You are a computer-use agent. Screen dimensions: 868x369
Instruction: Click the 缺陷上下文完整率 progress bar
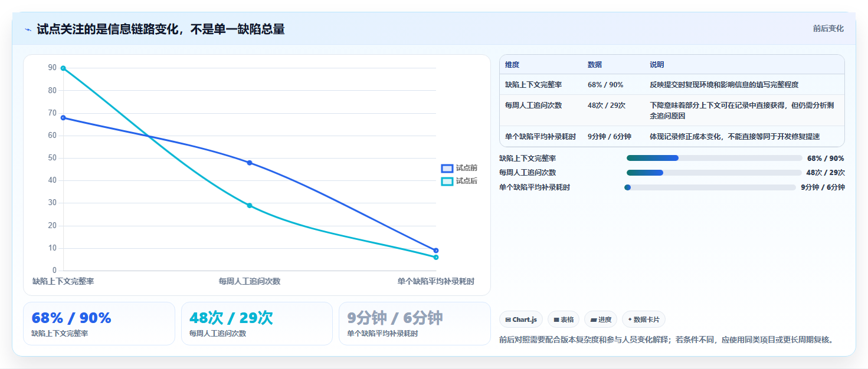pyautogui.click(x=714, y=158)
